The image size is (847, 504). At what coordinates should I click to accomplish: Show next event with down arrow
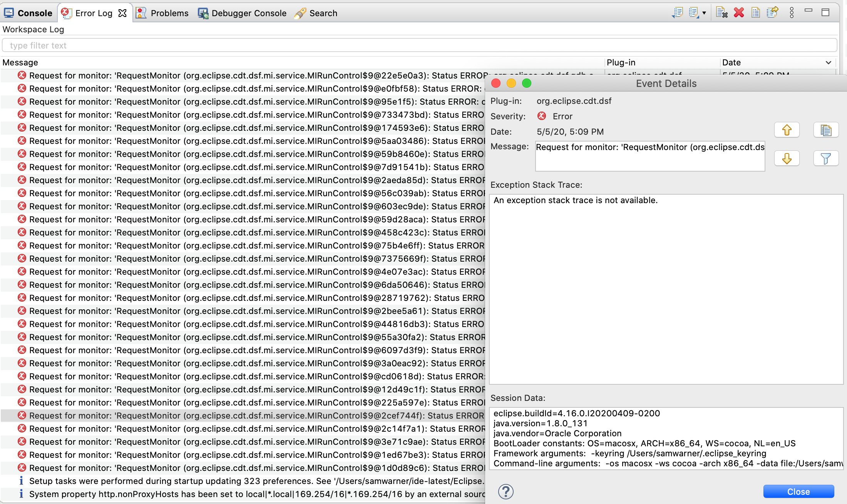(787, 158)
